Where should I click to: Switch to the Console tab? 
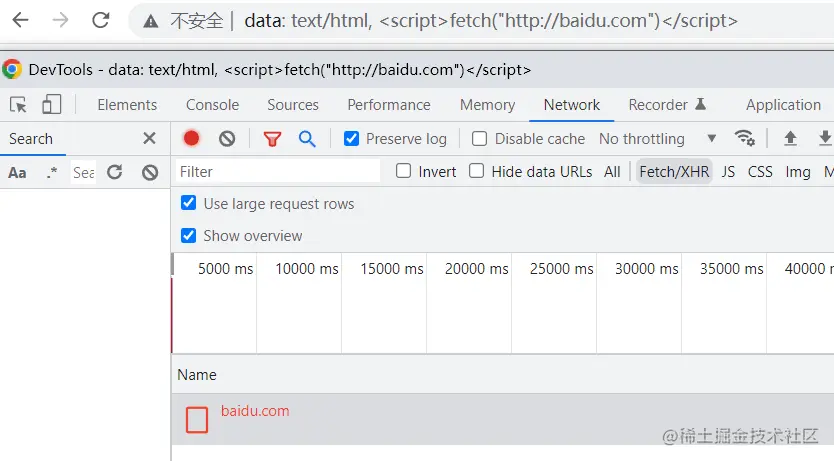tap(212, 105)
